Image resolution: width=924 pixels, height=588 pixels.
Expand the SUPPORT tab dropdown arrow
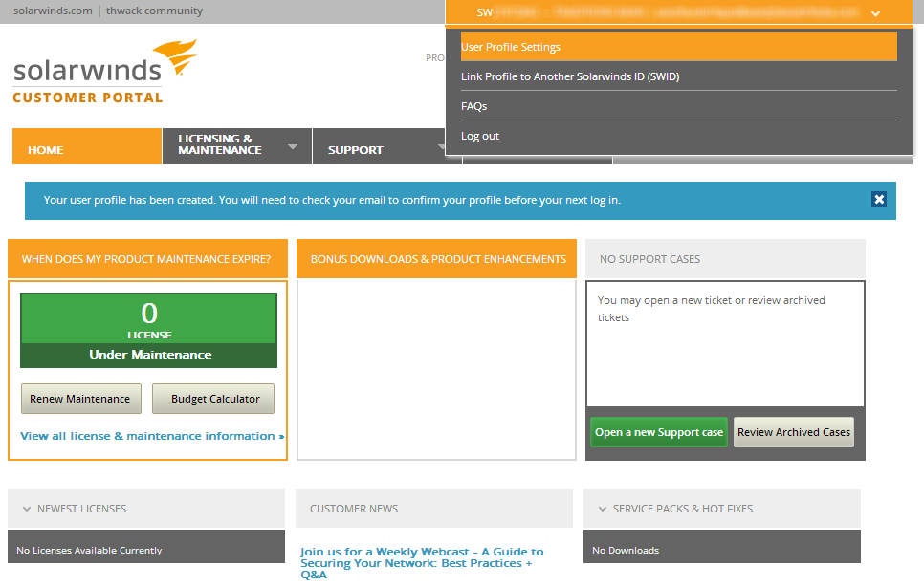coord(440,146)
